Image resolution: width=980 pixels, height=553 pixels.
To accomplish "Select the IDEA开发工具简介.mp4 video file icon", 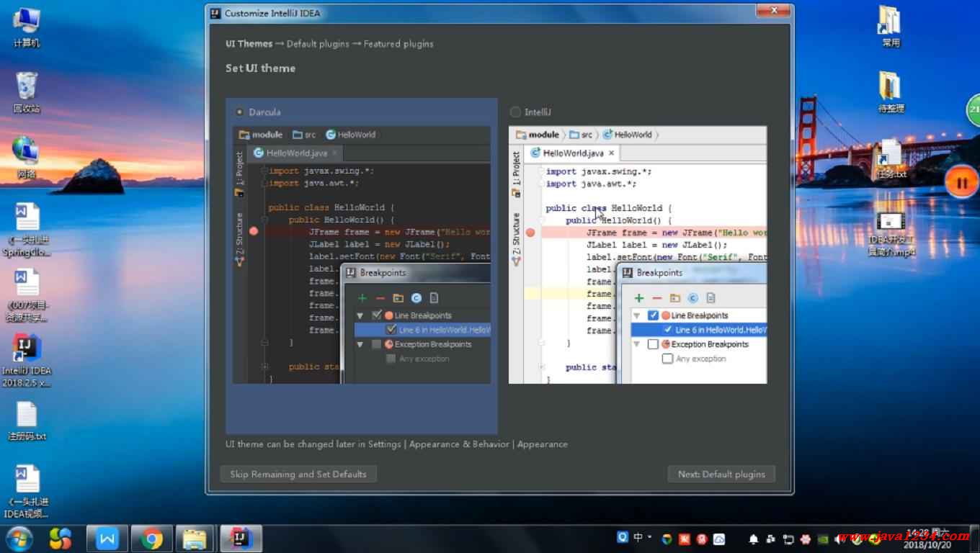I will (x=891, y=234).
